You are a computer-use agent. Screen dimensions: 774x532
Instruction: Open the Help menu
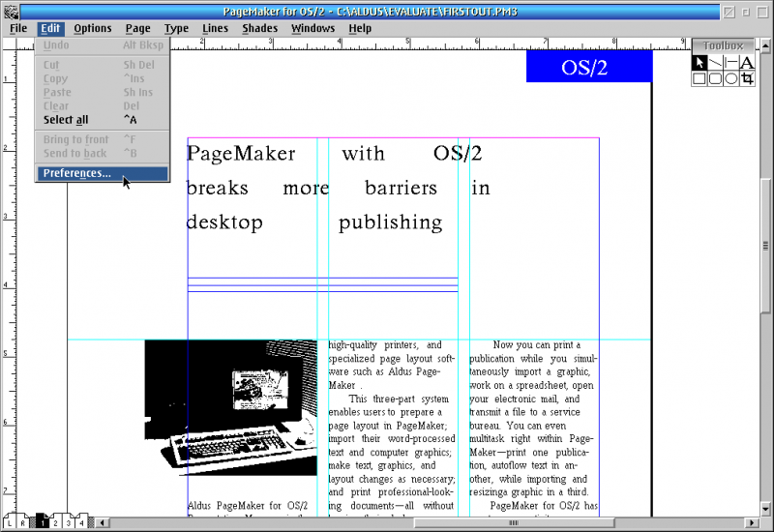coord(360,29)
